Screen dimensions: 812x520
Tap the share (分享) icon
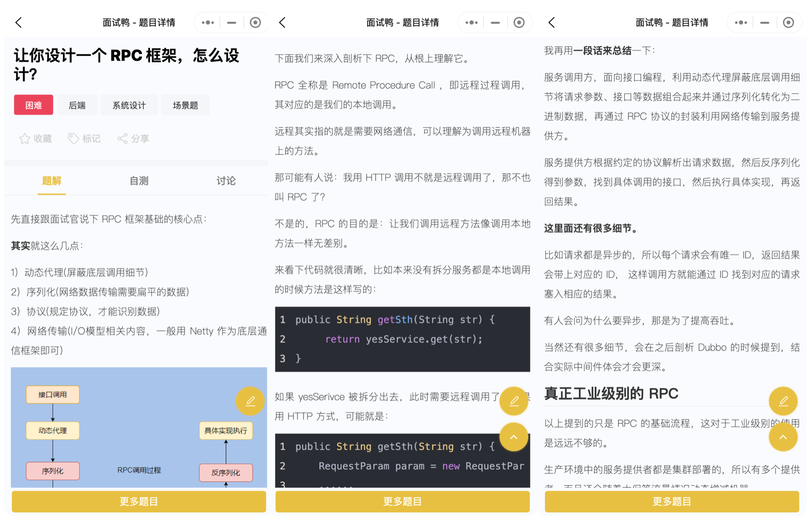(x=122, y=139)
